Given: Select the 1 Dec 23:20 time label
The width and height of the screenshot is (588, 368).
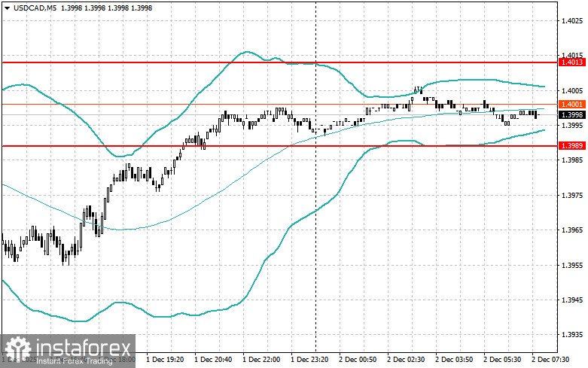Looking at the screenshot, I should coord(309,360).
